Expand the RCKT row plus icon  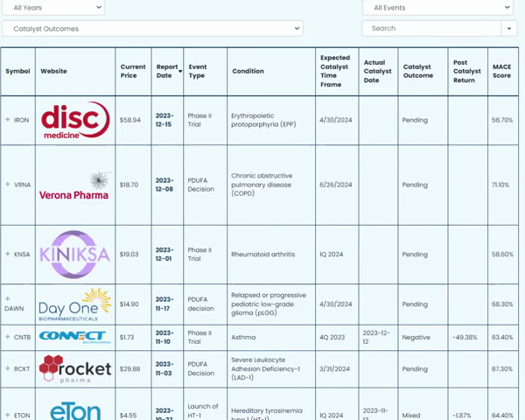click(x=8, y=368)
